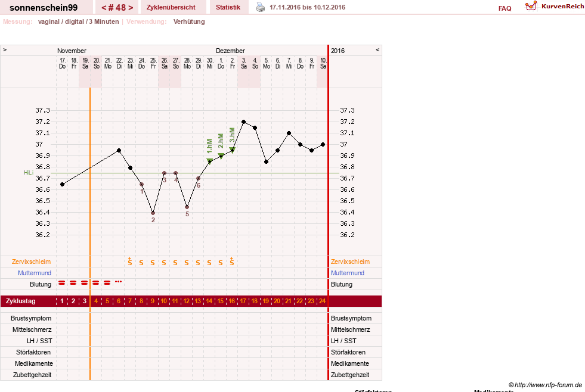The width and height of the screenshot is (585, 392).
Task: Click the November month header
Action: (x=72, y=51)
